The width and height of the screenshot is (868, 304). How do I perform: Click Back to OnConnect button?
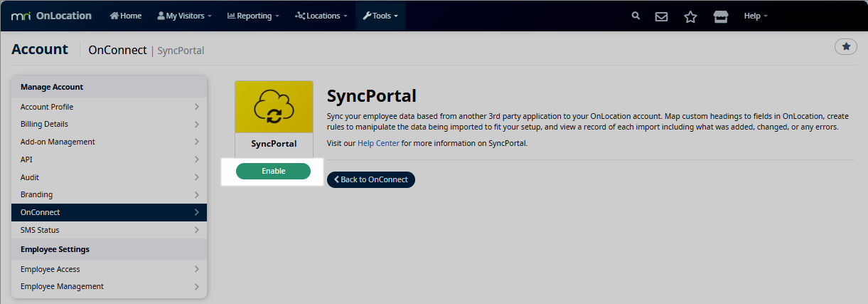(x=370, y=179)
